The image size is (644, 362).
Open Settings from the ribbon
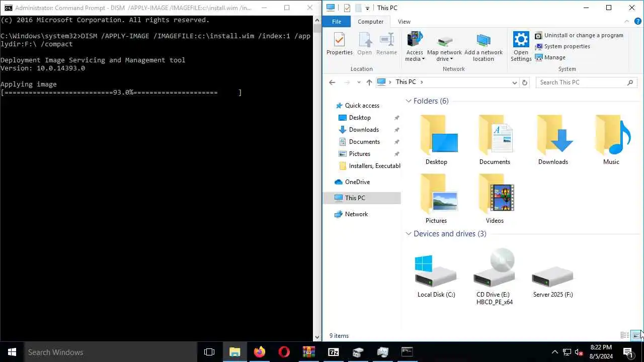point(521,46)
